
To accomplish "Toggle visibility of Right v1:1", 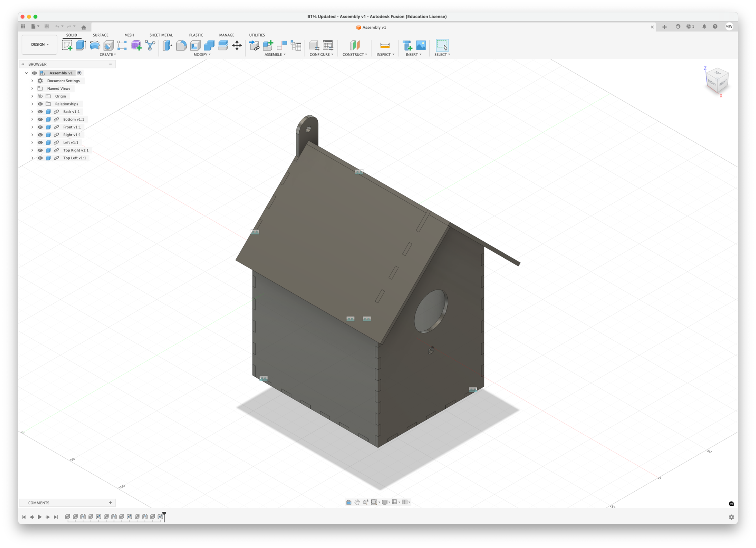I will coord(40,135).
